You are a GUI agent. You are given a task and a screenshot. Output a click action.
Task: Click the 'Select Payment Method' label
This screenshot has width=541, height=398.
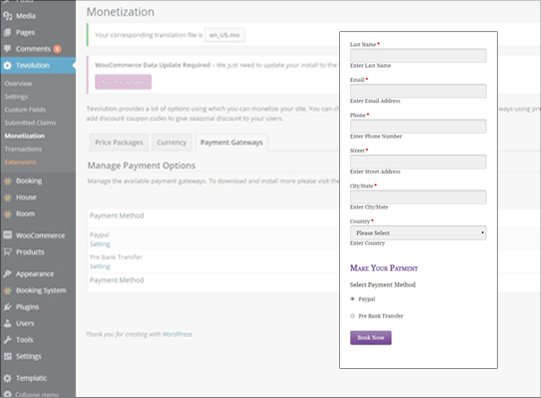383,285
